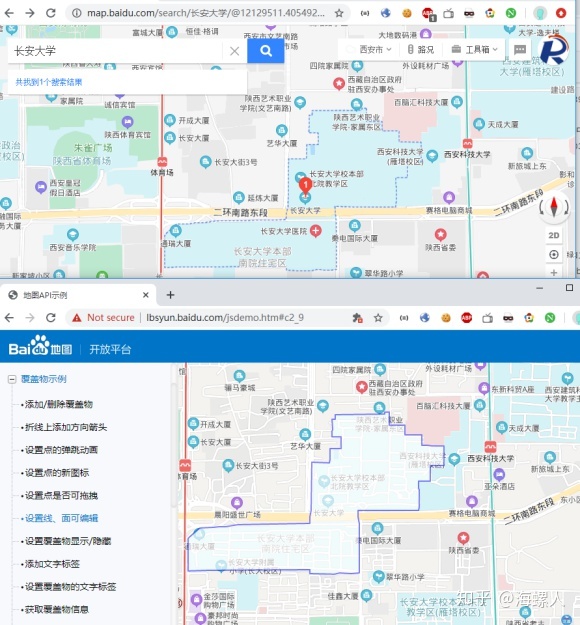The height and width of the screenshot is (625, 580).
Task: Close the 地图API示例 tab
Action: 145,295
